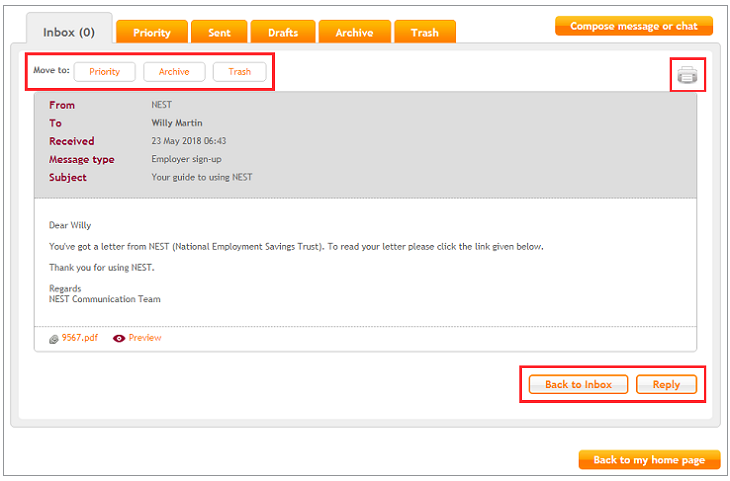Click recipient name 'Willy Martin'

[176, 123]
